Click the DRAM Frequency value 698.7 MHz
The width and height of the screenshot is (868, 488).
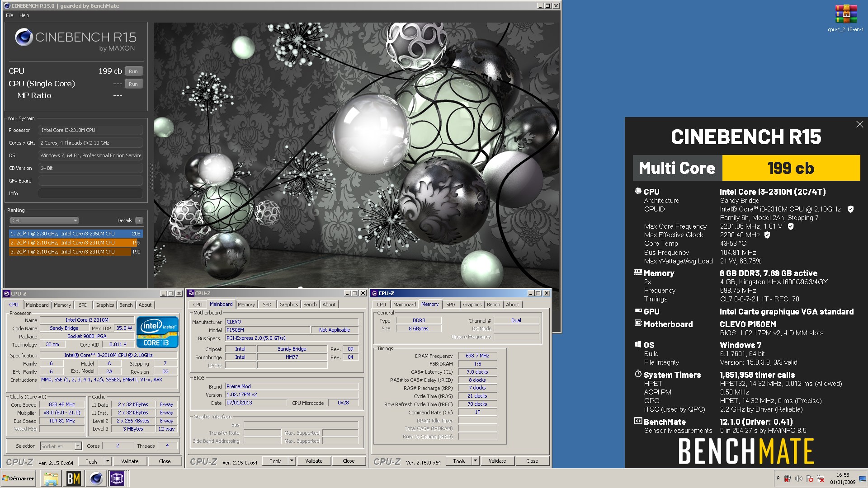click(477, 356)
